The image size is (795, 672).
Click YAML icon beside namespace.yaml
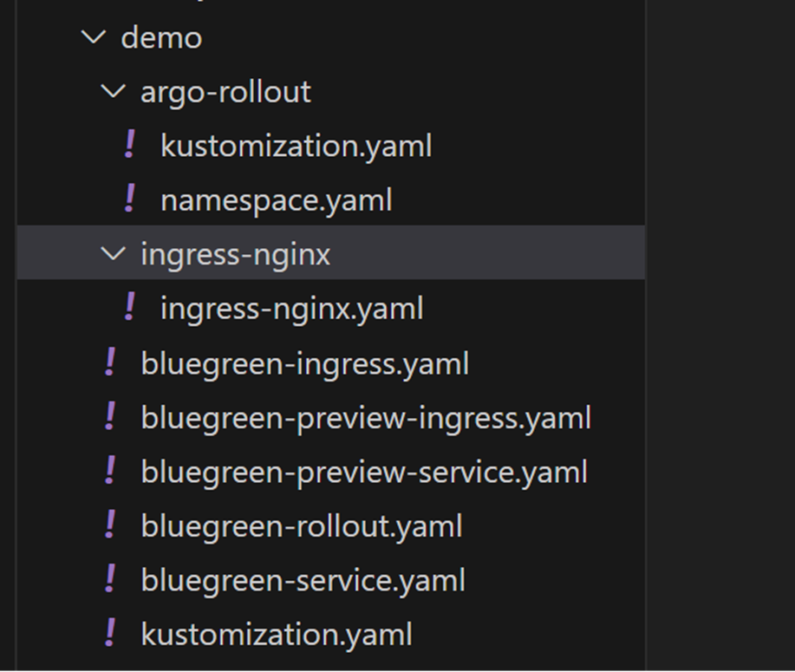[130, 199]
